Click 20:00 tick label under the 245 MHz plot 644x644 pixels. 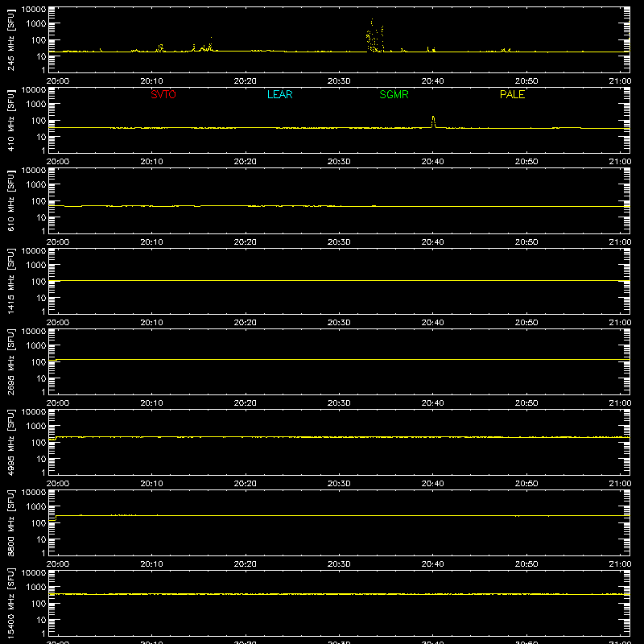tap(57, 81)
